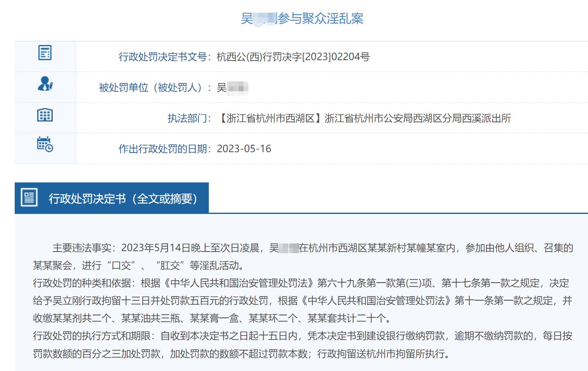Click the building icon beside 执法部门
The height and width of the screenshot is (371, 588).
tap(45, 115)
